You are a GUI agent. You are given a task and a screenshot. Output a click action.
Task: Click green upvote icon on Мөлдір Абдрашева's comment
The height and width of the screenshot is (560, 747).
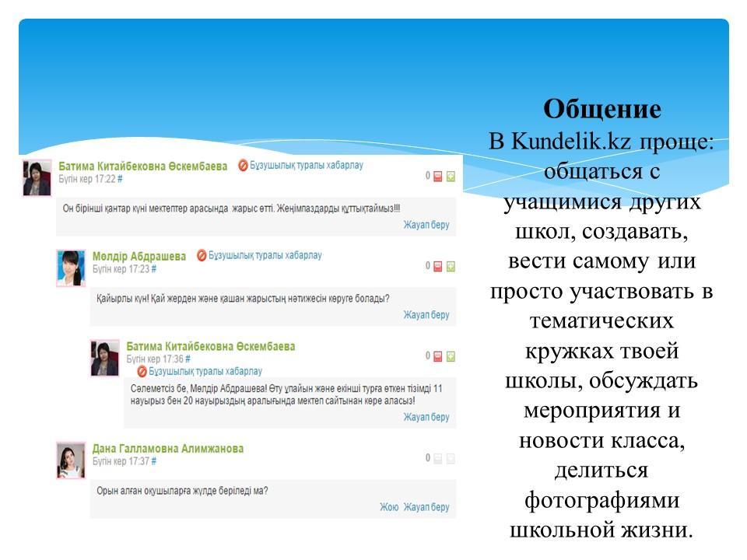pyautogui.click(x=451, y=267)
